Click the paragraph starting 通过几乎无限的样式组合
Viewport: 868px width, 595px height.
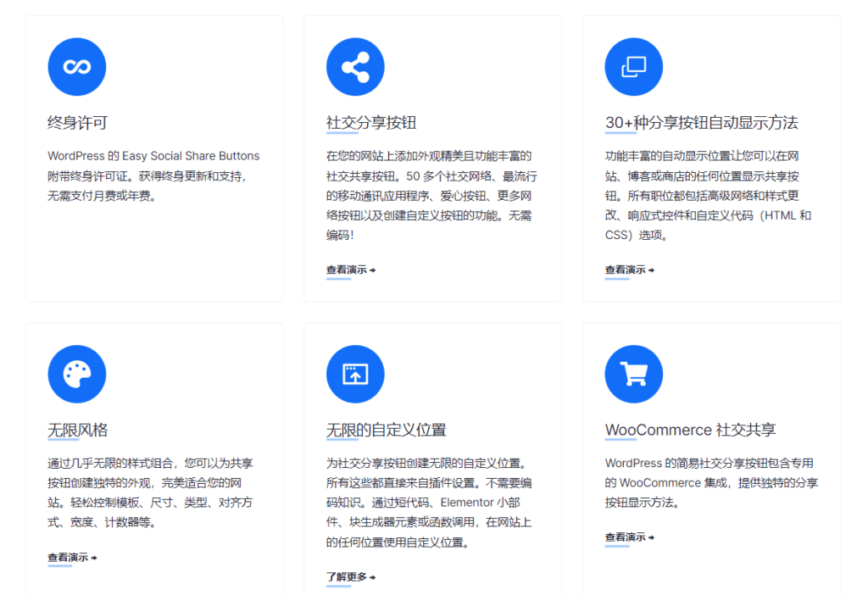[150, 492]
